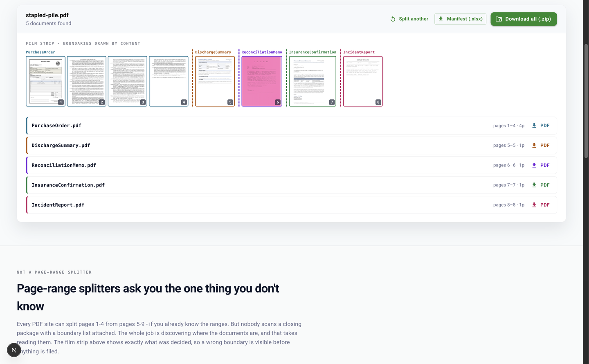The height and width of the screenshot is (364, 589).
Task: Select page 5 DischargeSummary thumbnail
Action: click(215, 81)
